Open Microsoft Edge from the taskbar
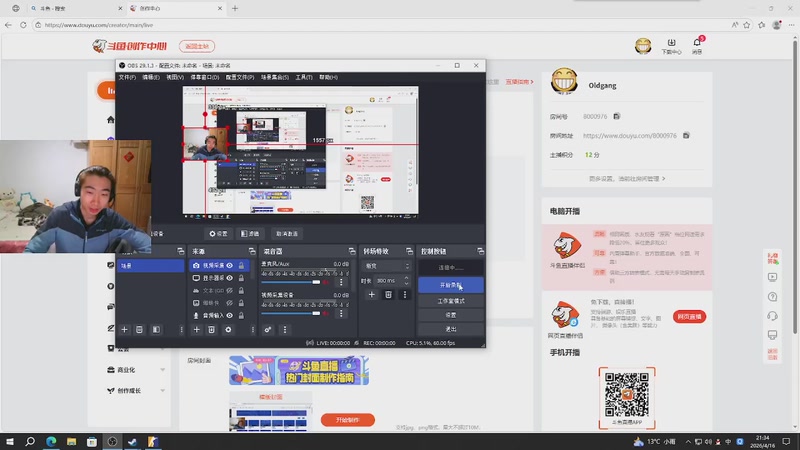The height and width of the screenshot is (450, 800). 51,441
